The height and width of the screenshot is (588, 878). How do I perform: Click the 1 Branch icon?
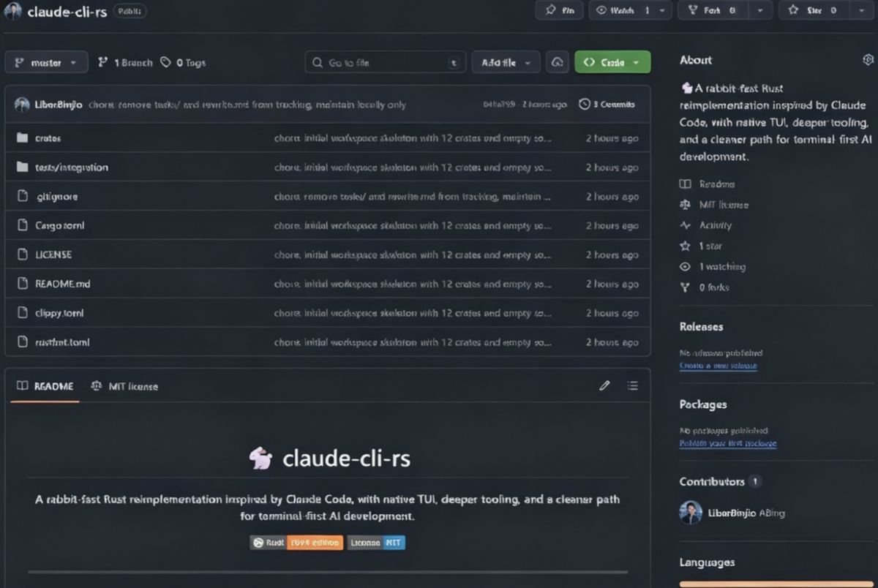click(x=103, y=62)
